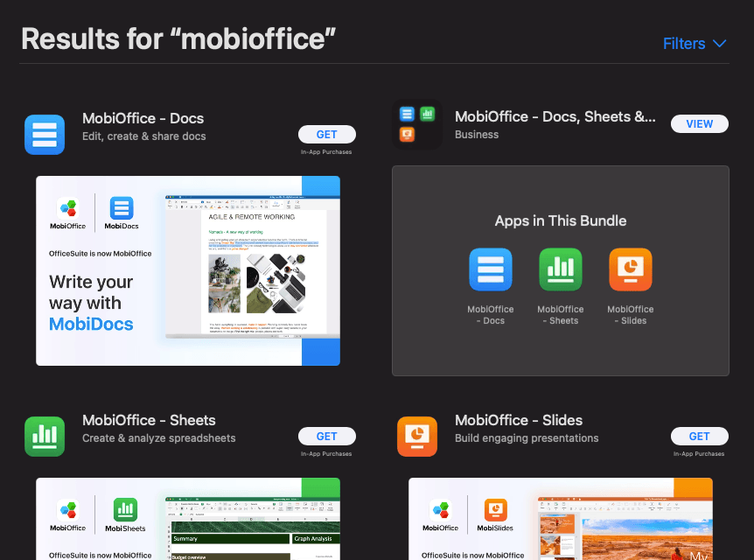Open the MobiOffice - Docs app icon
754x560 pixels.
tap(45, 134)
